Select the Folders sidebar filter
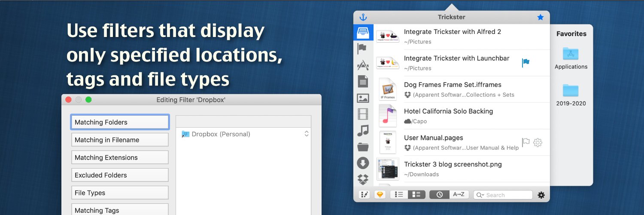The width and height of the screenshot is (644, 215). [x=363, y=147]
